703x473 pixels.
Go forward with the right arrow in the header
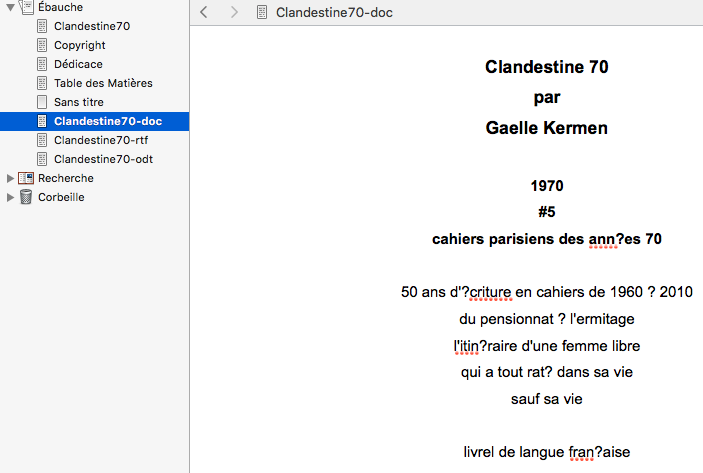point(234,13)
